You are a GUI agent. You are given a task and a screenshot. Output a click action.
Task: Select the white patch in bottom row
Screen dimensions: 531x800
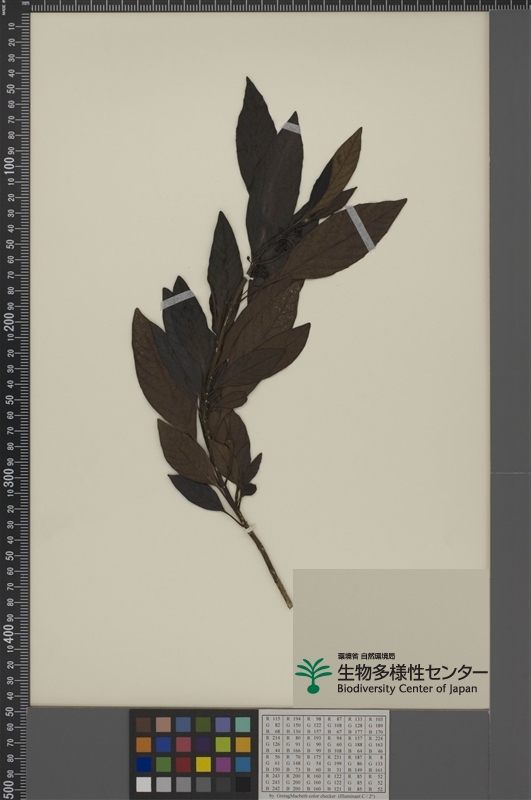tap(144, 784)
